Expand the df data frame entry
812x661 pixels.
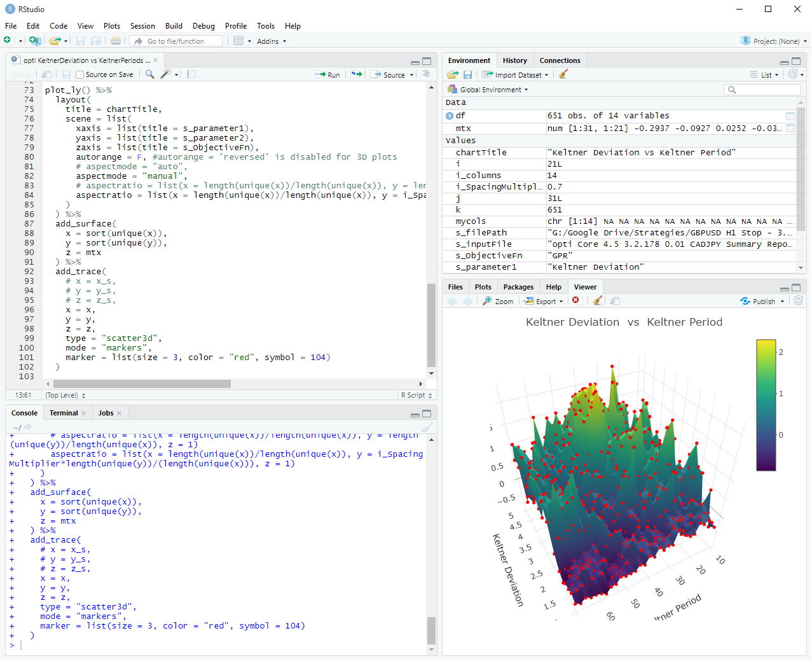pyautogui.click(x=450, y=116)
